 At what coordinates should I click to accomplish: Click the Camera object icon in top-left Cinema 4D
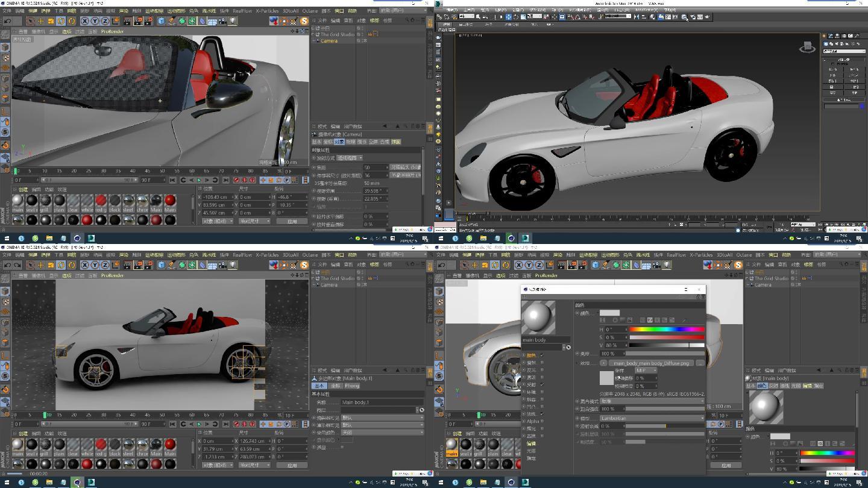pyautogui.click(x=222, y=21)
